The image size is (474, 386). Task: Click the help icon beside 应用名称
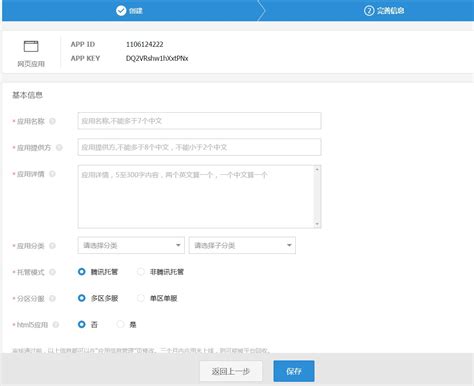click(x=52, y=121)
